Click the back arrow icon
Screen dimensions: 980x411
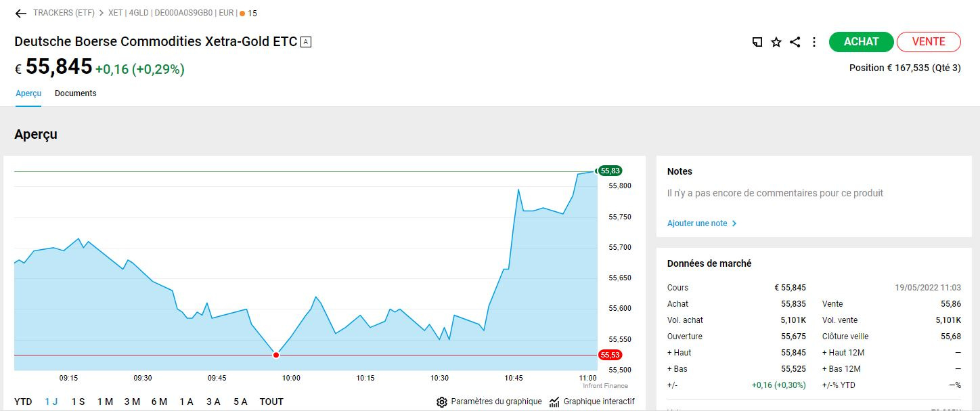(x=20, y=13)
